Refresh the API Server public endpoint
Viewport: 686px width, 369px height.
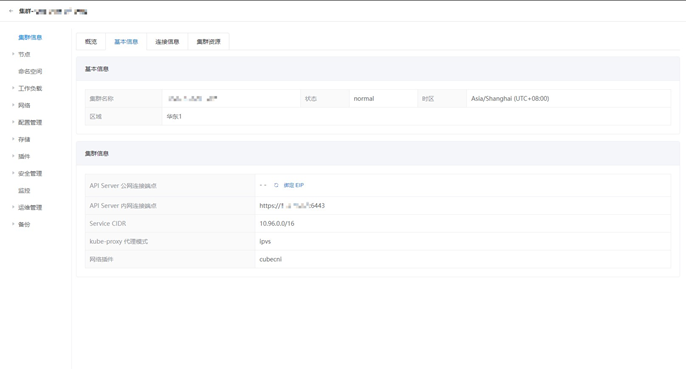pyautogui.click(x=276, y=185)
